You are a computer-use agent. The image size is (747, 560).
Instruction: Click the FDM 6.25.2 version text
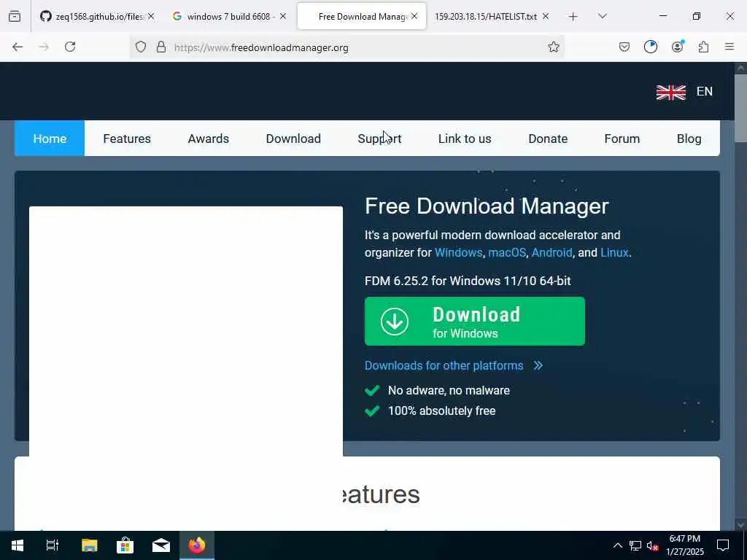tap(468, 281)
